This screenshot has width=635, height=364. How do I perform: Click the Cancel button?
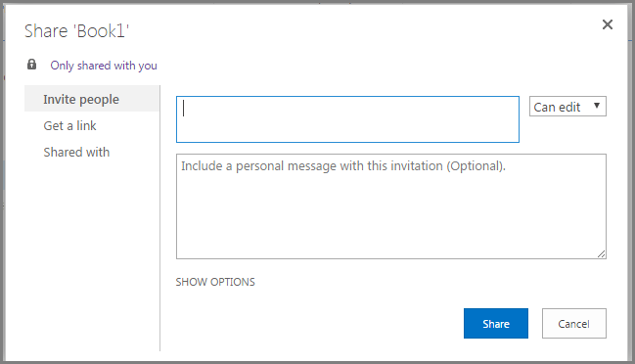click(x=574, y=323)
